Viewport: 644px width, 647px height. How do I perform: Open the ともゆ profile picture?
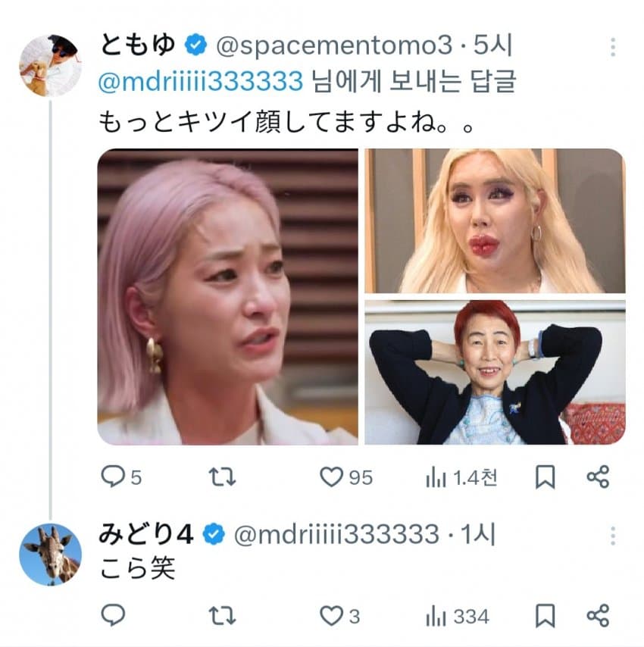[50, 66]
